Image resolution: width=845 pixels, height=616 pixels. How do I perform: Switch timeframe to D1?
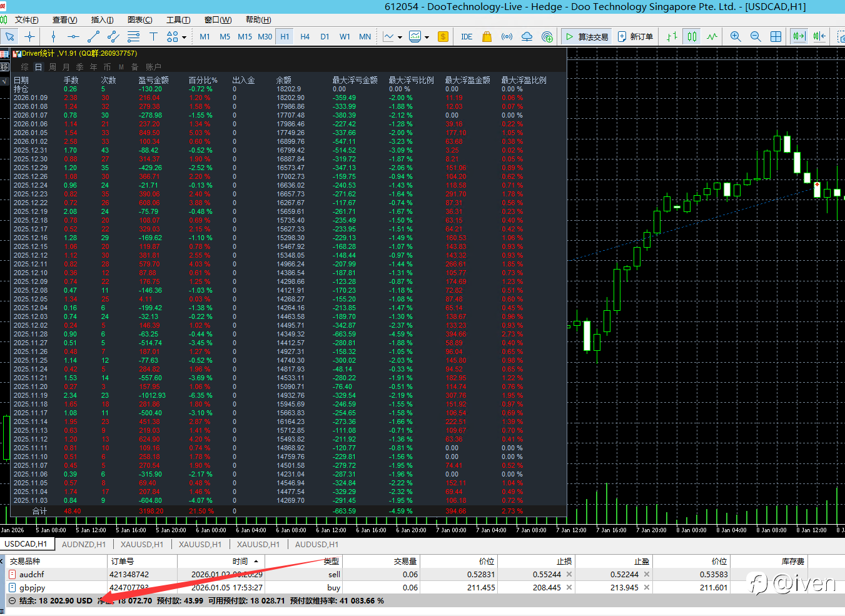[x=325, y=36]
